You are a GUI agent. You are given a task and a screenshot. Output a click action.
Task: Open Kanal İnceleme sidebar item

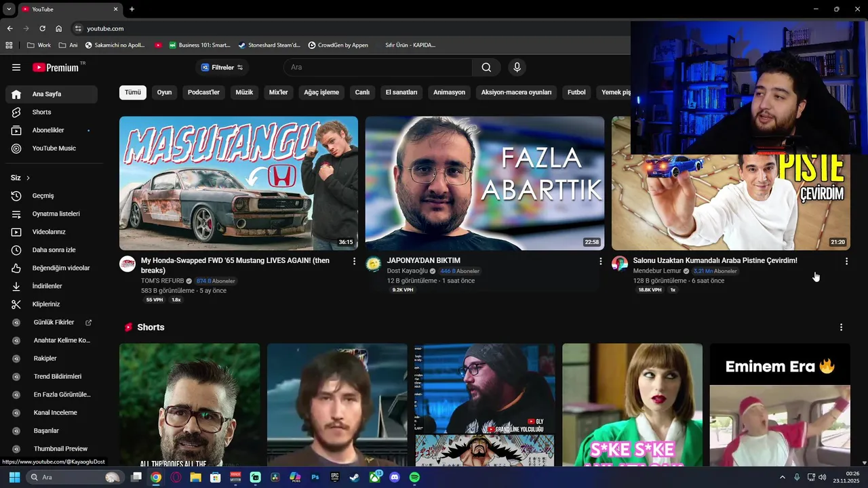tap(52, 413)
